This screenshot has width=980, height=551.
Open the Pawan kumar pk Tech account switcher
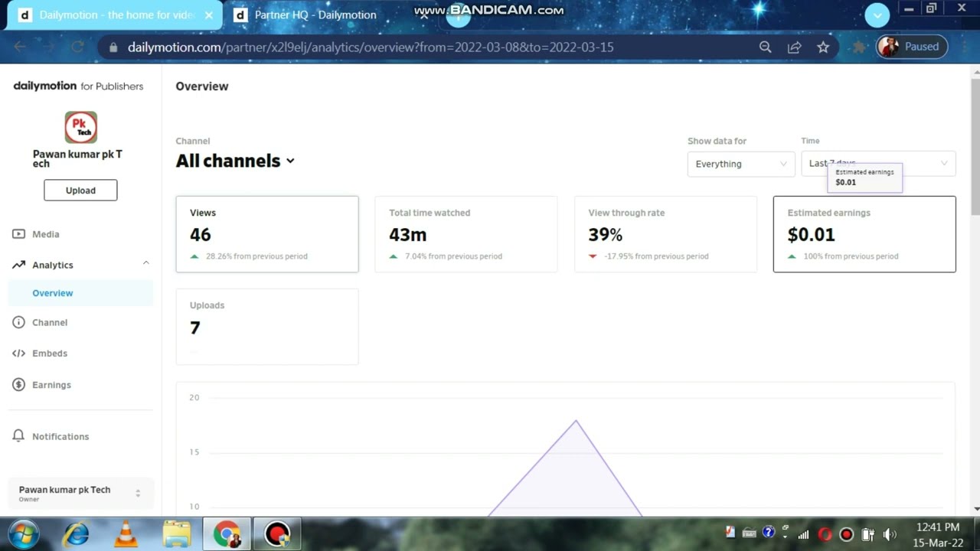tap(80, 494)
